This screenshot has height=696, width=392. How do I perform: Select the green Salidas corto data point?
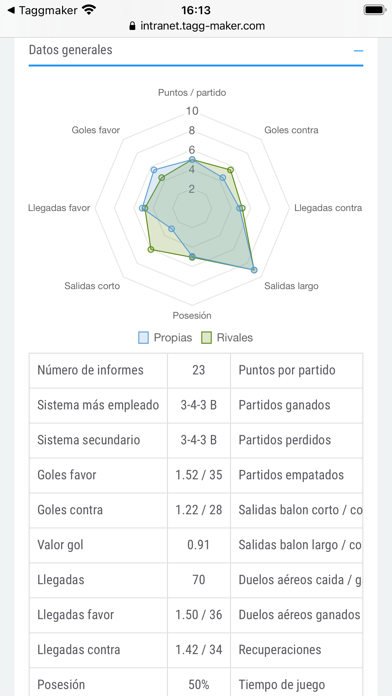(x=151, y=250)
